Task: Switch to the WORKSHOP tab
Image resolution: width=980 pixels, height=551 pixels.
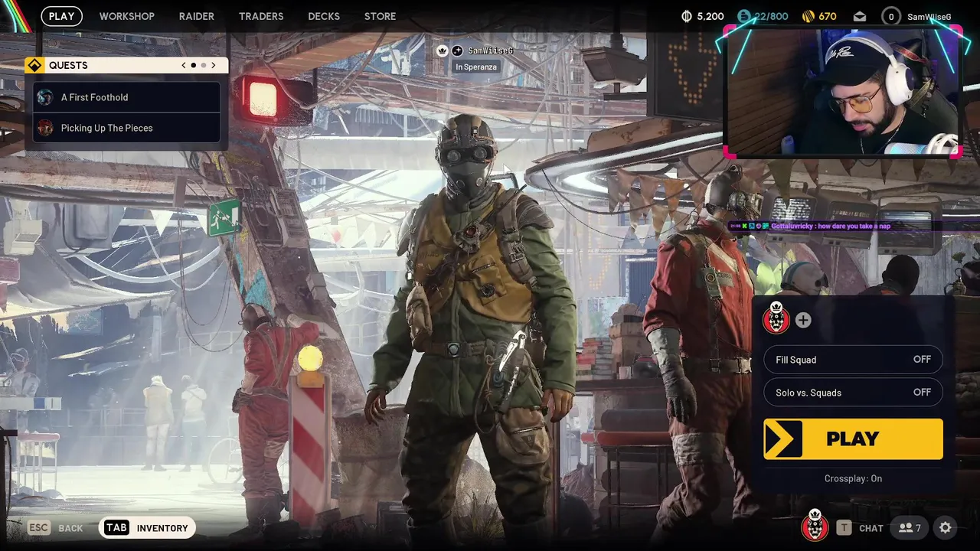Action: coord(126,16)
